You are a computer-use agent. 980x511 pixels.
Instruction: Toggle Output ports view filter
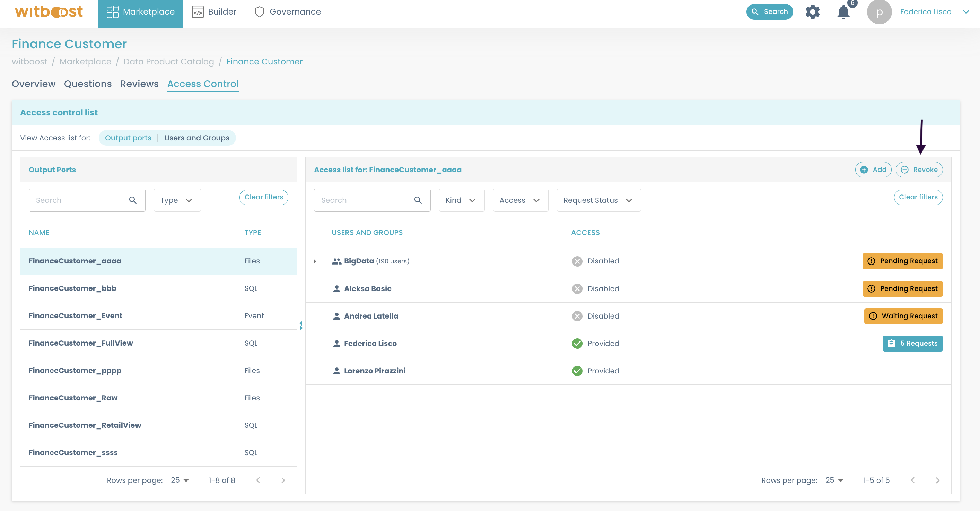pyautogui.click(x=128, y=138)
